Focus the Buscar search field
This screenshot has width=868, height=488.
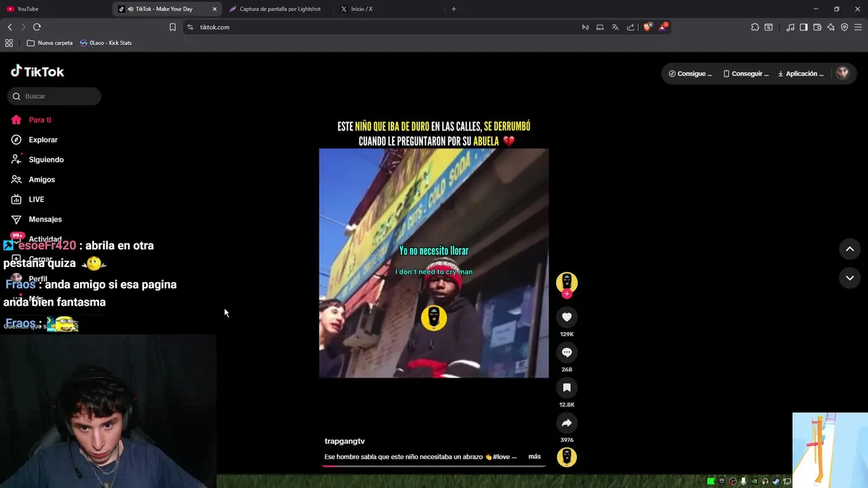(x=54, y=96)
